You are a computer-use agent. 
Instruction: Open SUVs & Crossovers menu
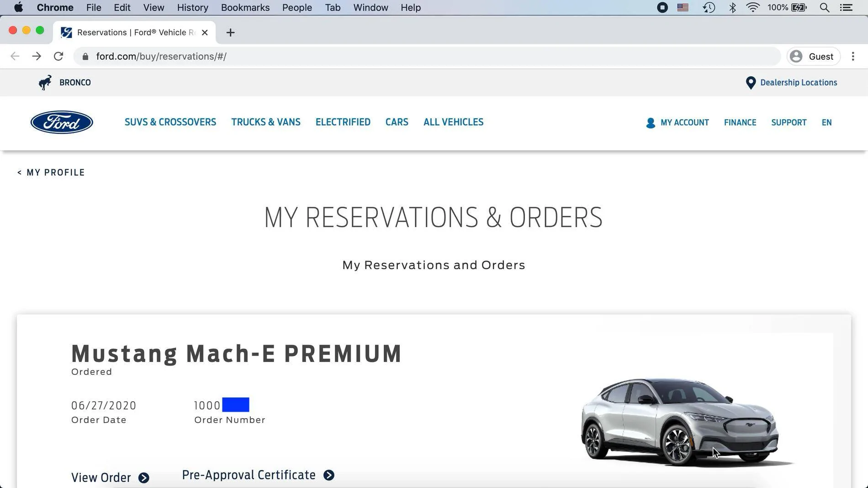point(170,122)
